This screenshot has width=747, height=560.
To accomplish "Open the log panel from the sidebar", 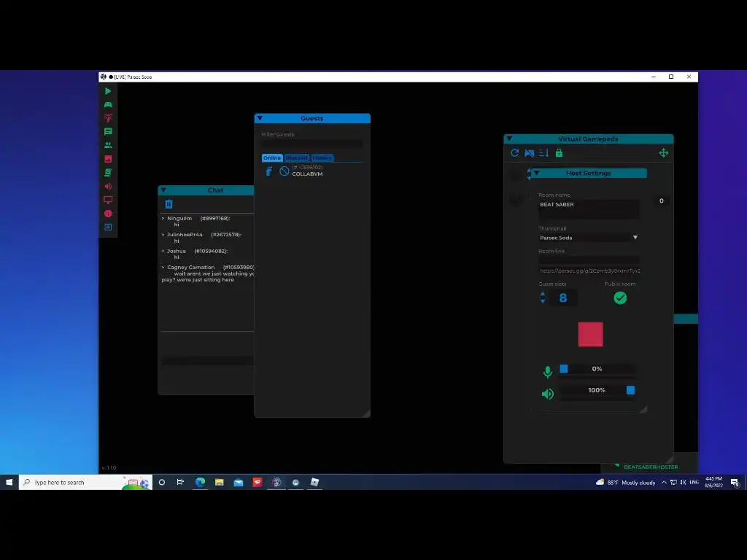I will click(x=108, y=172).
